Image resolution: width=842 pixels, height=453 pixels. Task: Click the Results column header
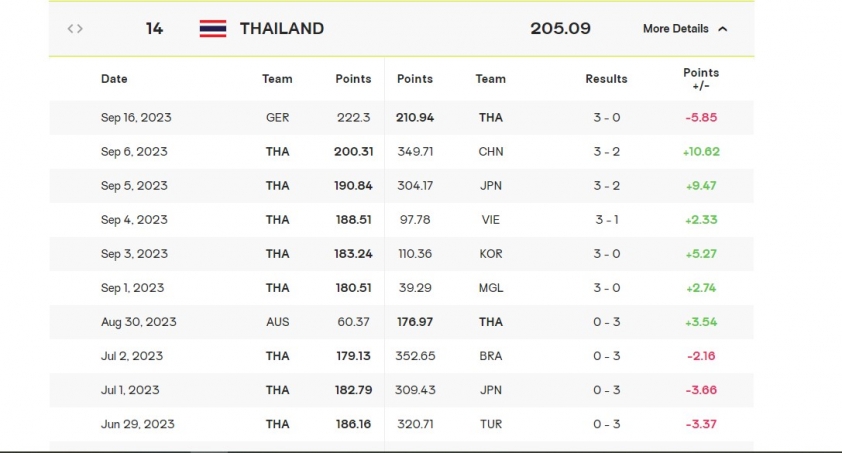pos(606,79)
